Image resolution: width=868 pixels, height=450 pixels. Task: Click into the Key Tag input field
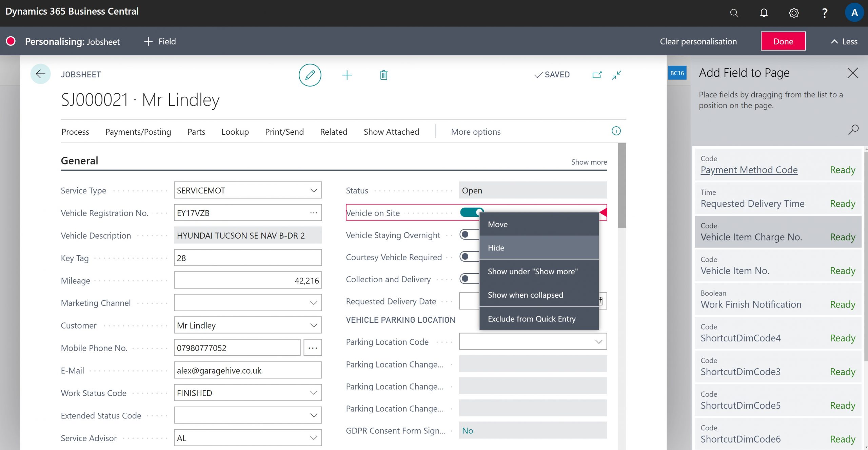click(247, 258)
